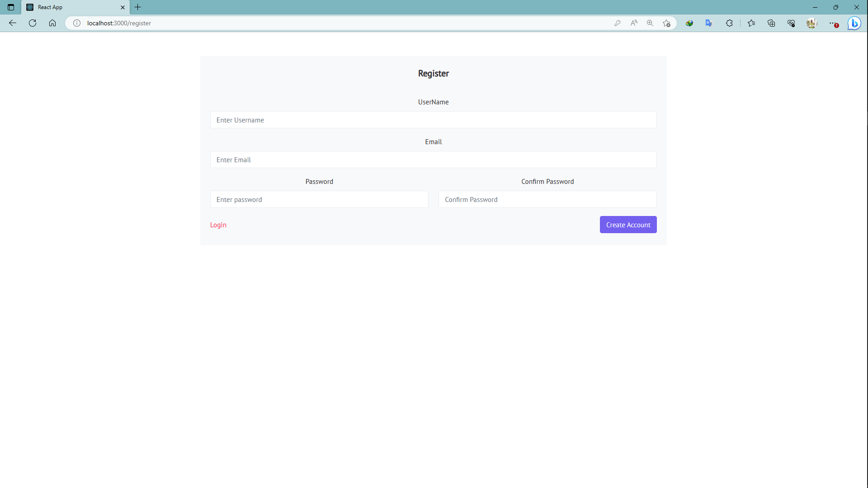Click the zoom magnifier icon
The image size is (868, 488).
[x=650, y=23]
